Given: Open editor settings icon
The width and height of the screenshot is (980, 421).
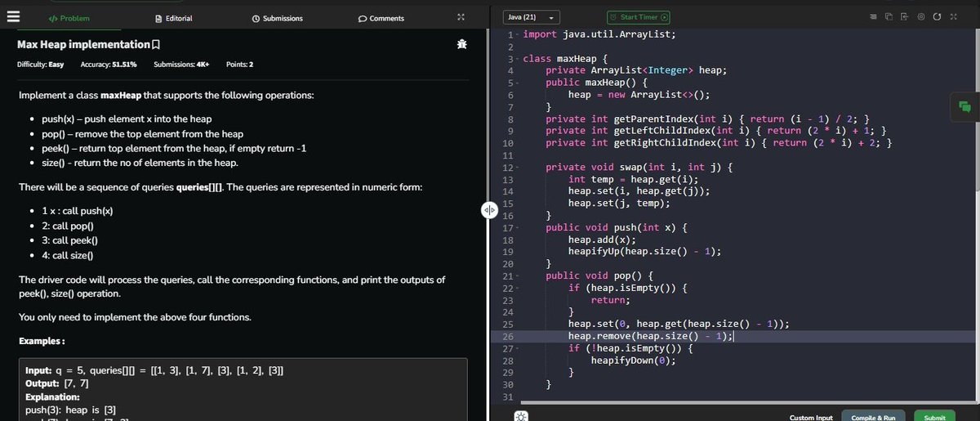Looking at the screenshot, I should (921, 16).
